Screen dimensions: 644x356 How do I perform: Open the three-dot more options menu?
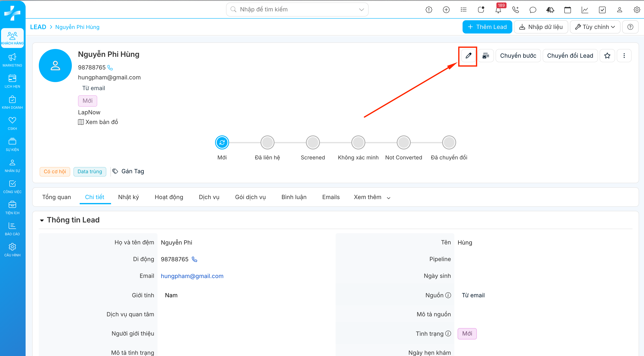tap(624, 56)
